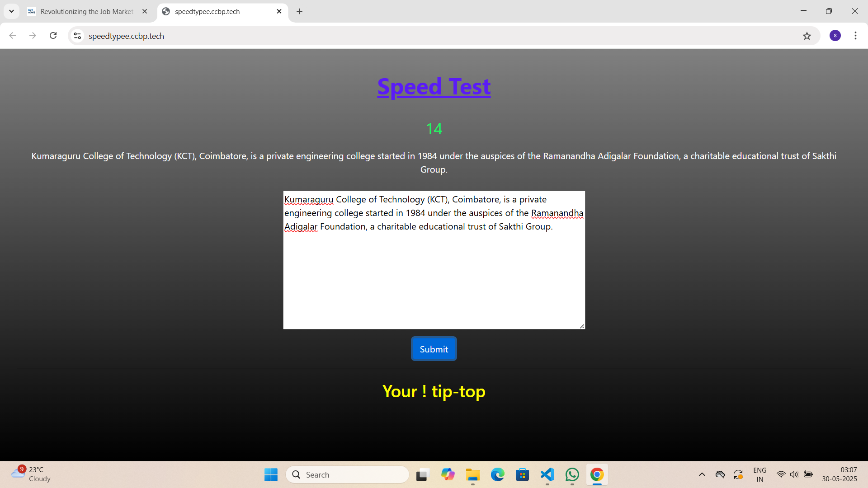Bookmark this page with star icon
Screen dimensions: 868x488
click(807, 36)
